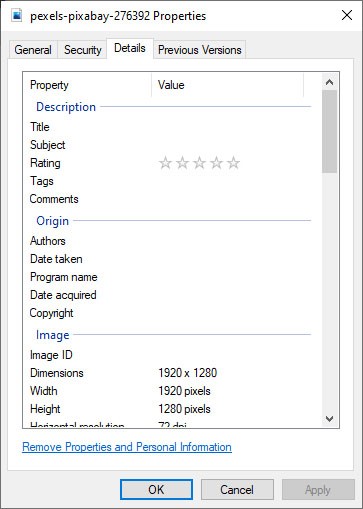
Task: Set rating to first star
Action: click(x=165, y=163)
